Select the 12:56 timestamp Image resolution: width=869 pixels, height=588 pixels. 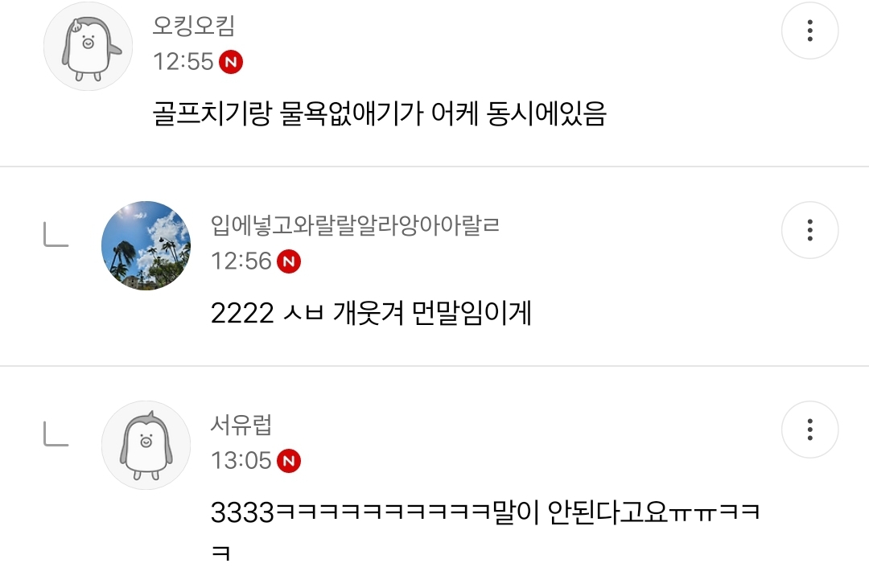click(x=241, y=261)
